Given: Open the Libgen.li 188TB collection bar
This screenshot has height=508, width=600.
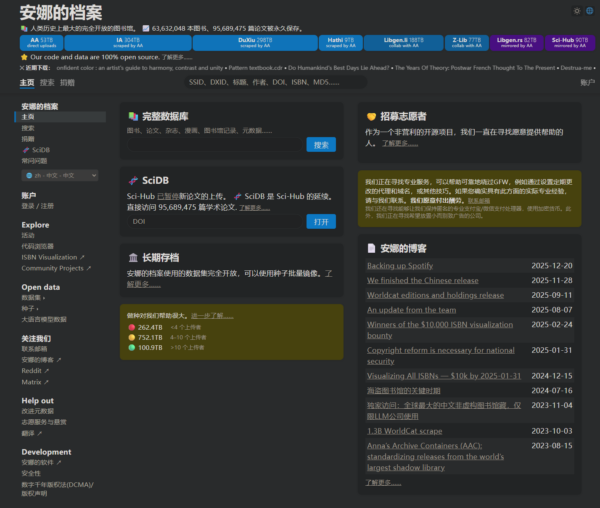Looking at the screenshot, I should tap(404, 43).
